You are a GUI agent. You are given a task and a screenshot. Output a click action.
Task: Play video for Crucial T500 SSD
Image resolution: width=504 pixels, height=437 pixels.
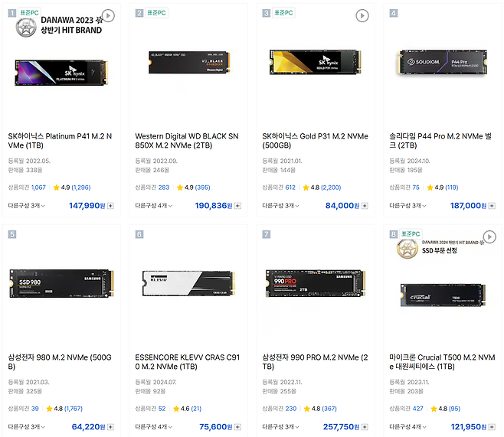pos(489,236)
